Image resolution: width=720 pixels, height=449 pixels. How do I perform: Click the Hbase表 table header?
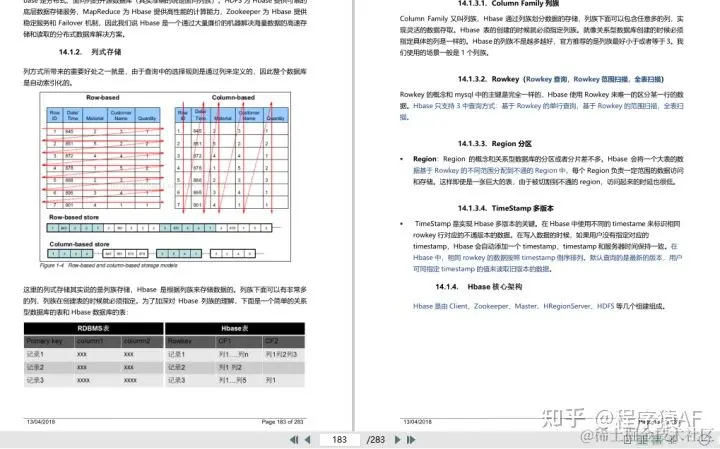click(235, 328)
